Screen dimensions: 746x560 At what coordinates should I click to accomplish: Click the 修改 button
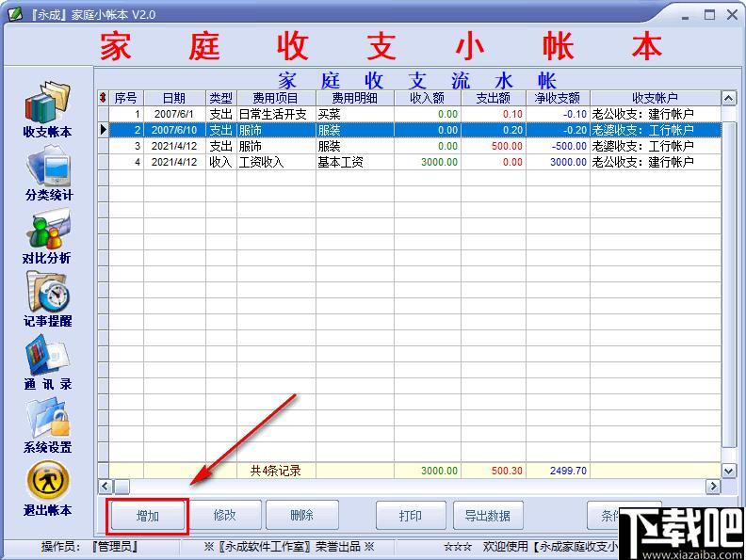pos(225,515)
